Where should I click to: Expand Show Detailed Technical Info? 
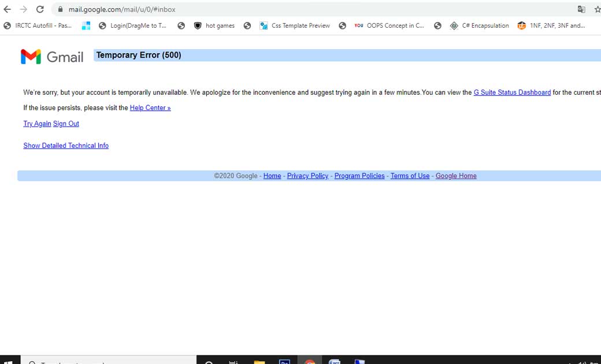[x=66, y=146]
